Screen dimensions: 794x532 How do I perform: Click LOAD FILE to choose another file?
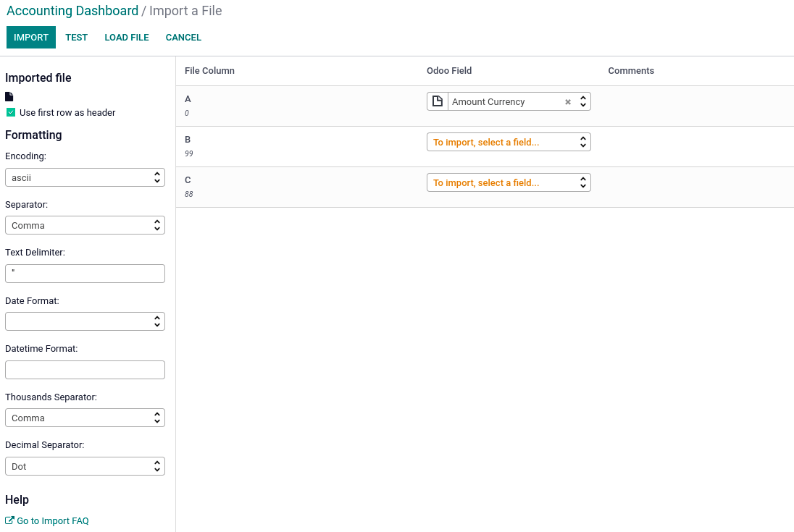[x=126, y=37]
